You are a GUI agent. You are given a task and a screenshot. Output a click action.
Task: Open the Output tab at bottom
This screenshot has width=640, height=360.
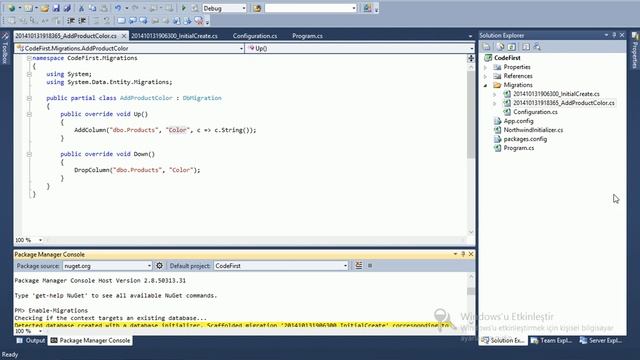31,340
